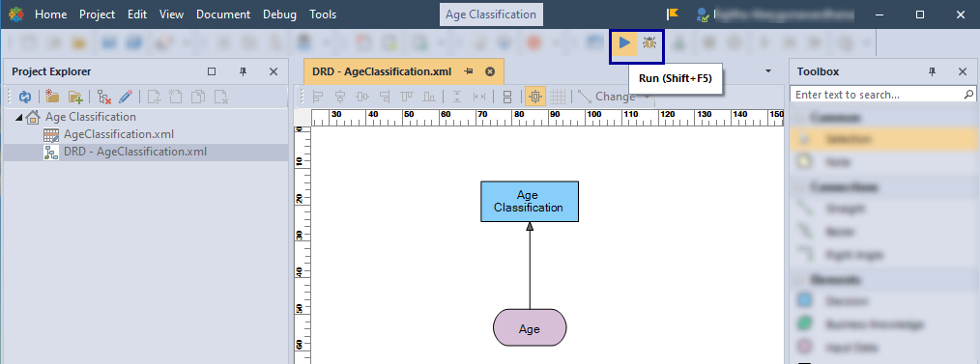This screenshot has width=980, height=364.
Task: Select DRD - AgeClassification.xml in tree
Action: [x=135, y=152]
